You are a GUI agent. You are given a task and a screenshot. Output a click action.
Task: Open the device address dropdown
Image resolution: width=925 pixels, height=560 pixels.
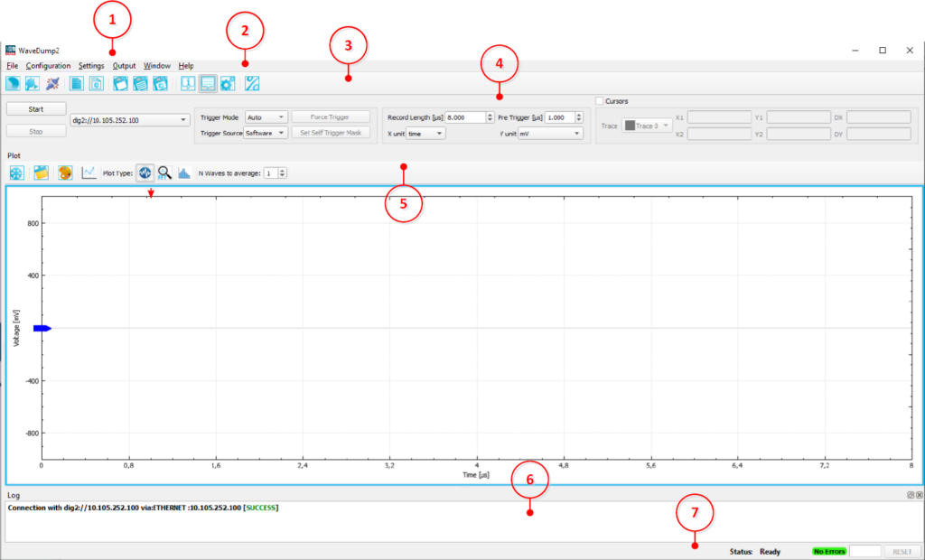(x=130, y=120)
